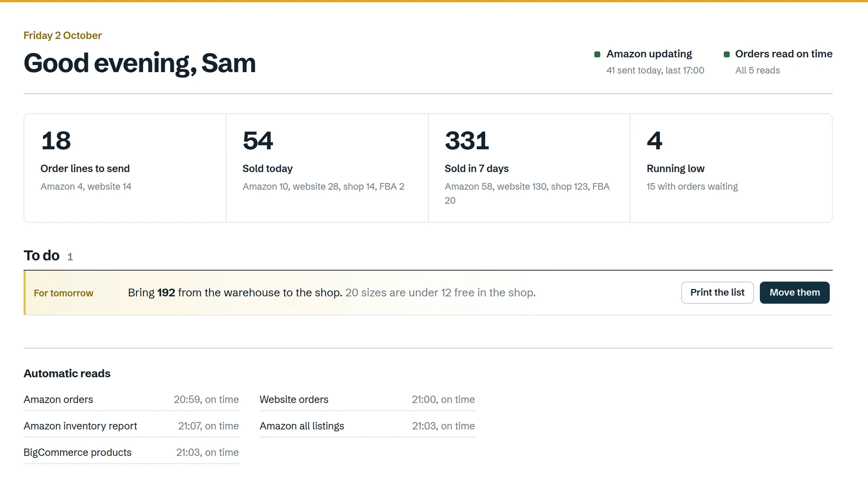Click the Amazon all listings row
The height and width of the screenshot is (489, 868).
pos(367,426)
